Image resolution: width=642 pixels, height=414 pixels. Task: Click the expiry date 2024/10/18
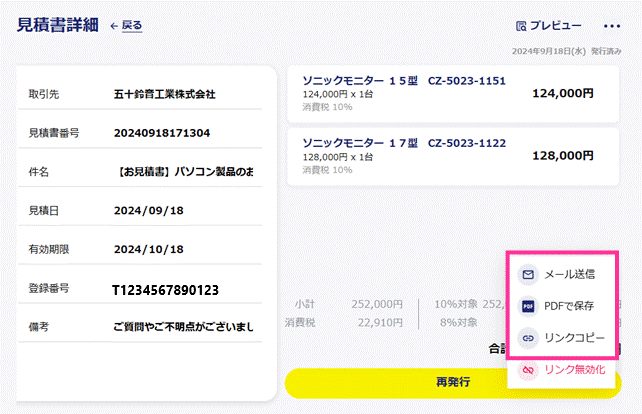(149, 249)
